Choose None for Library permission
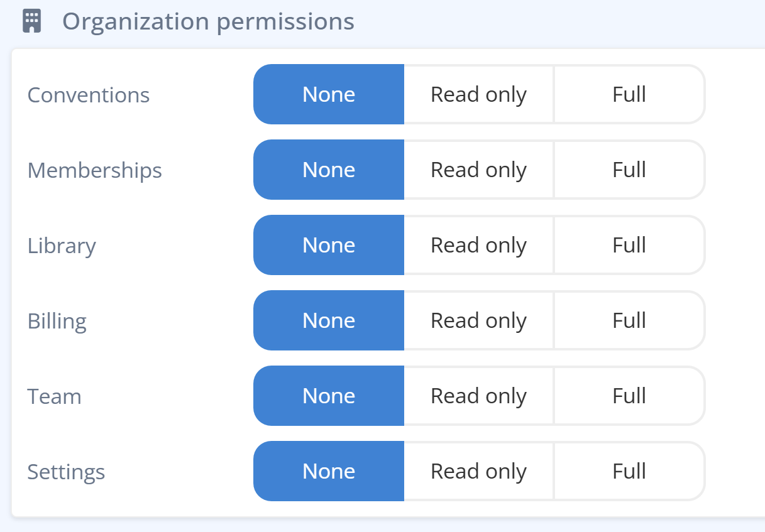This screenshot has width=765, height=532. click(x=328, y=245)
